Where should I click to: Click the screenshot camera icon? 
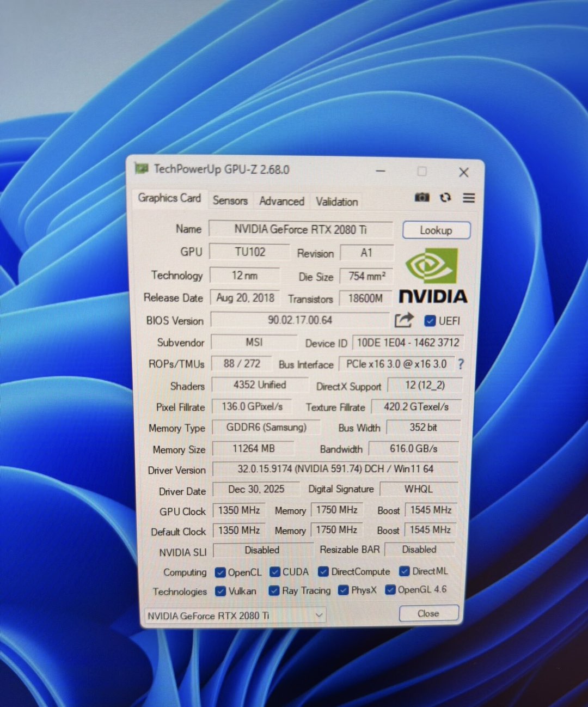click(422, 197)
